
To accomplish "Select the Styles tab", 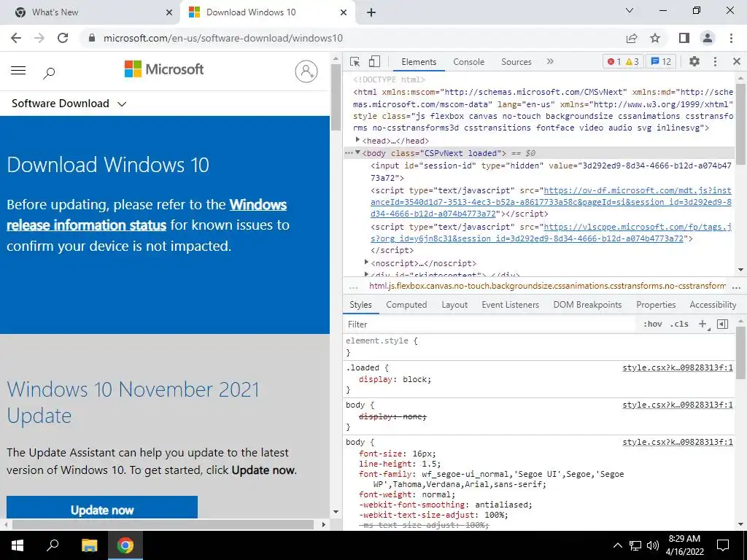I will (x=360, y=305).
